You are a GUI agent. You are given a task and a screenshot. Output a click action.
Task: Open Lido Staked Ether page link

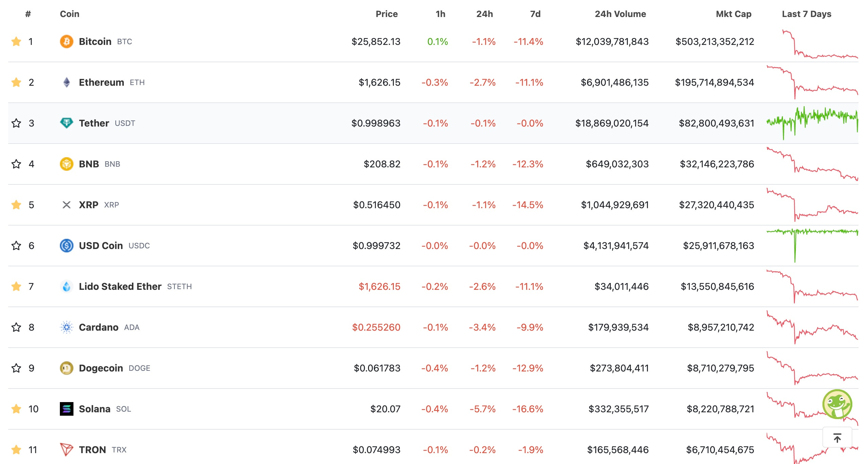(120, 286)
